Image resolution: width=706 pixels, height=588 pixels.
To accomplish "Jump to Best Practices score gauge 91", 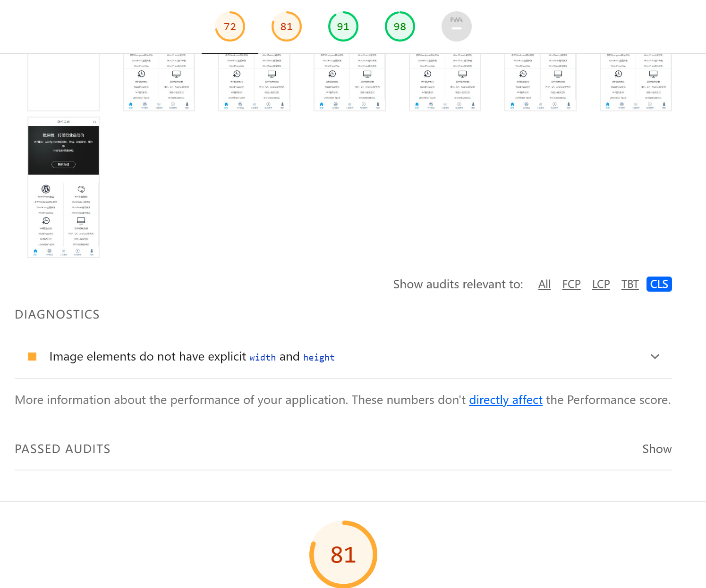I will (343, 26).
